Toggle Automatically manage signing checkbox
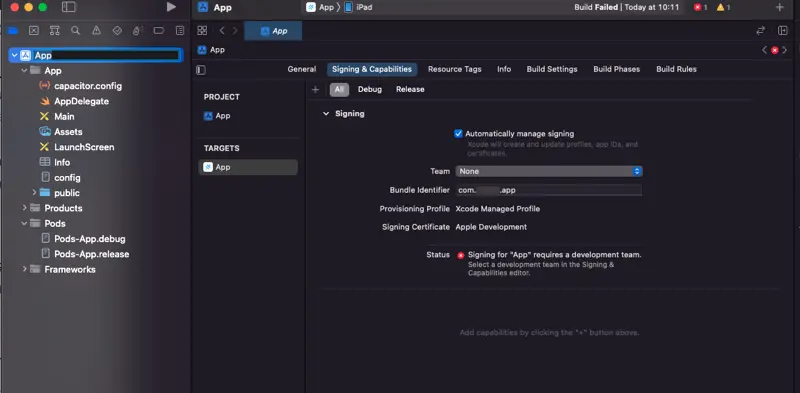 (458, 134)
